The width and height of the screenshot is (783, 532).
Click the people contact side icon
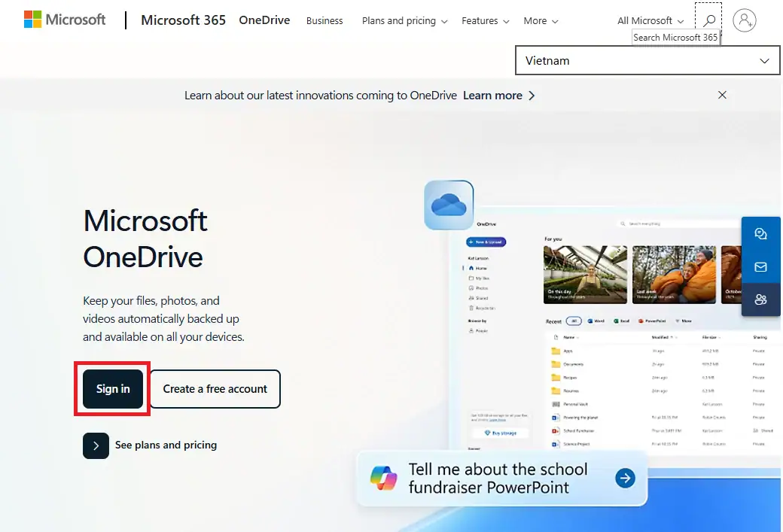tap(760, 299)
